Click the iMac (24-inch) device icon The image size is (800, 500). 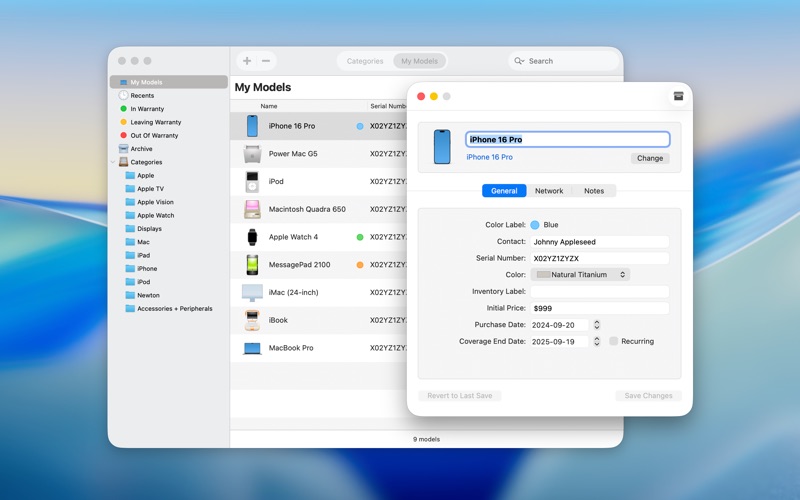click(x=252, y=293)
